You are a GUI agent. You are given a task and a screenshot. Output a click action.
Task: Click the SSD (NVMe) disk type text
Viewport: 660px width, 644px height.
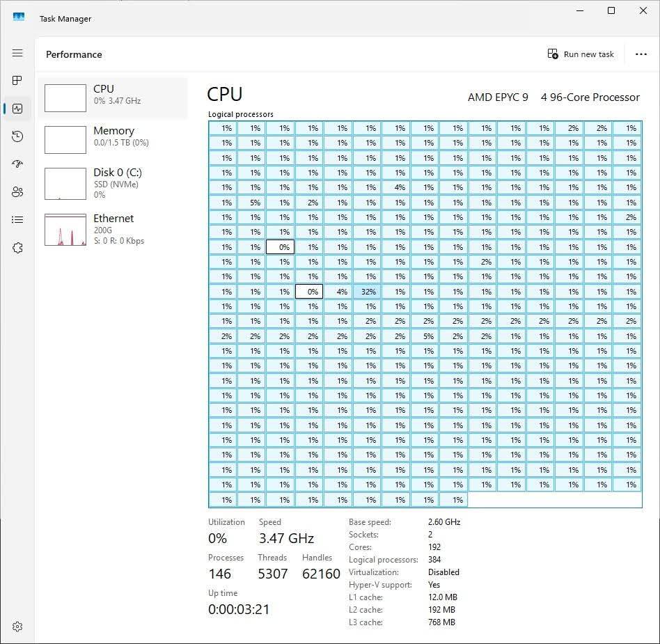[x=116, y=184]
